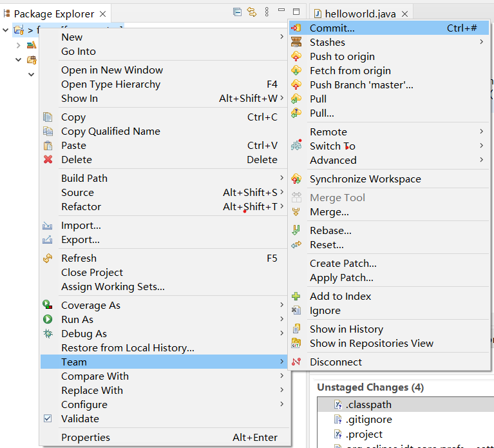The width and height of the screenshot is (494, 448).
Task: Collapse the project root tree node
Action: pos(5,30)
